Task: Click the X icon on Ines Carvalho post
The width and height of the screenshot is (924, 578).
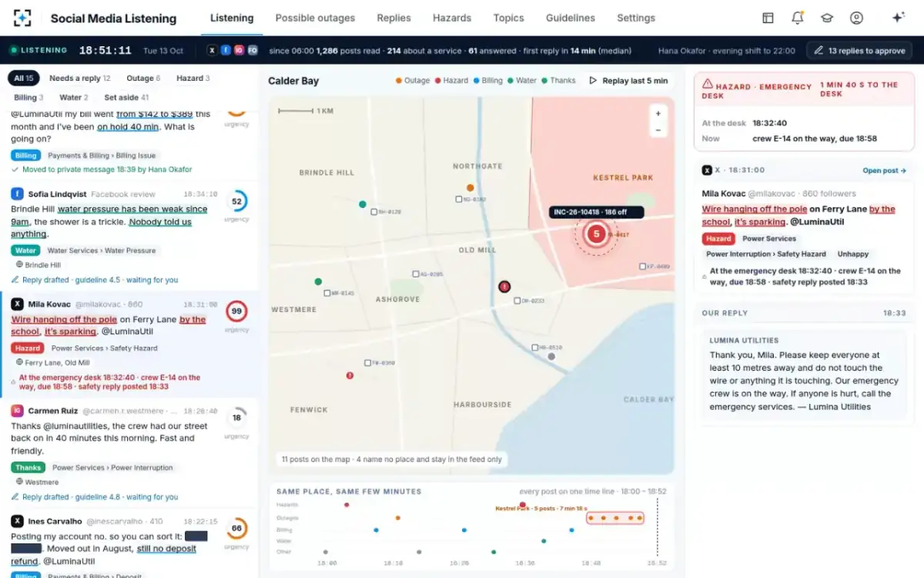Action: pyautogui.click(x=17, y=521)
